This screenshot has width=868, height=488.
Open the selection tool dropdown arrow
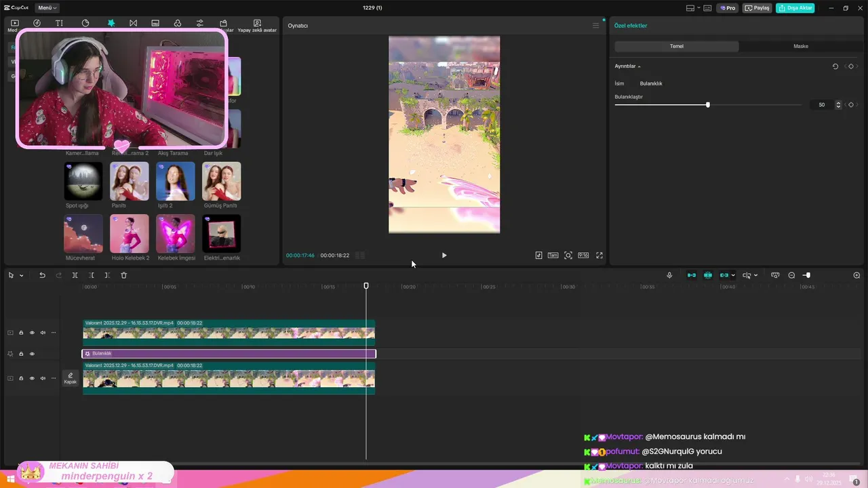21,276
